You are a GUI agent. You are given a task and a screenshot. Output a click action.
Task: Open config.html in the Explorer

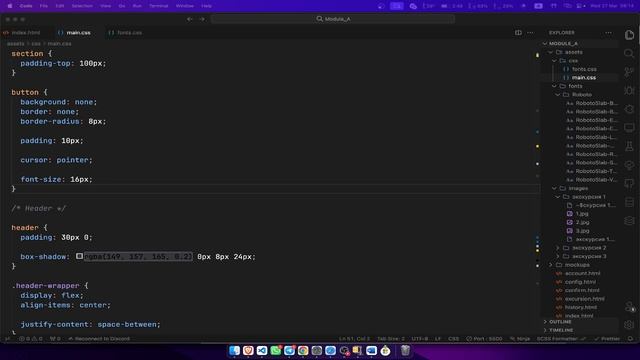pos(580,282)
